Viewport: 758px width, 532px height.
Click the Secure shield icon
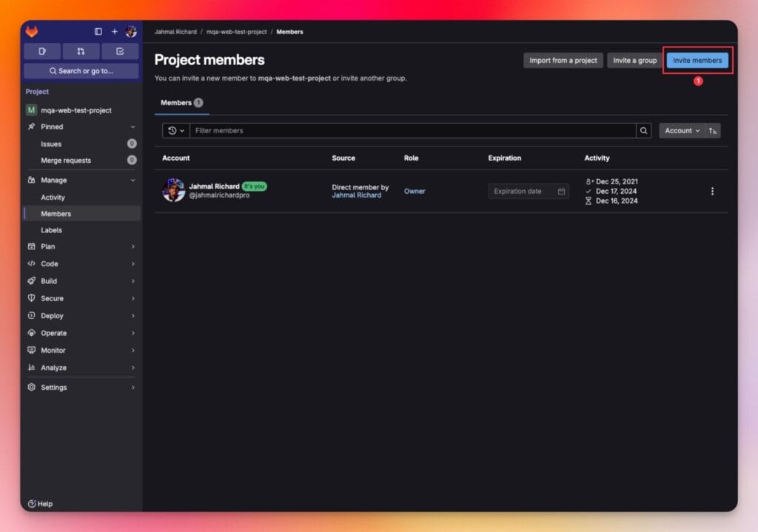point(31,298)
